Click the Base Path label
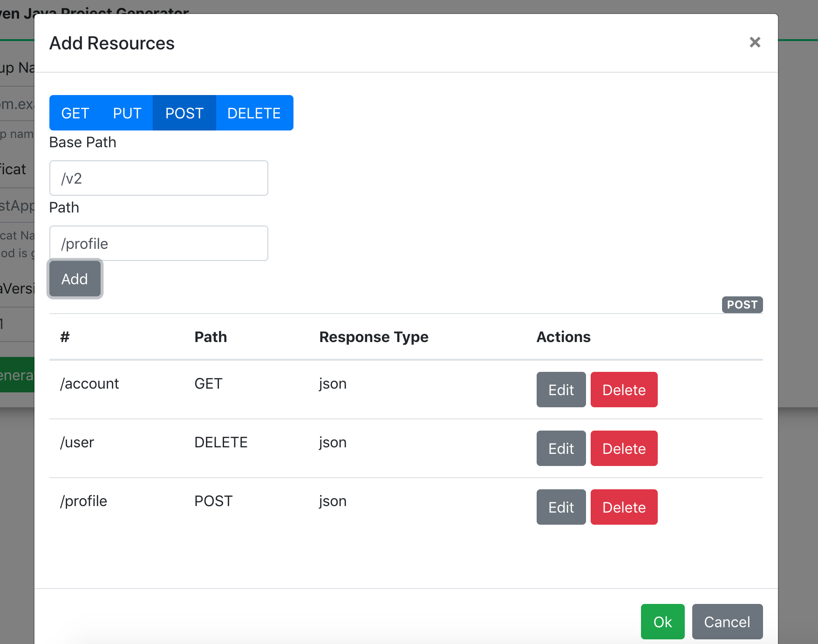This screenshot has width=818, height=644. click(82, 142)
